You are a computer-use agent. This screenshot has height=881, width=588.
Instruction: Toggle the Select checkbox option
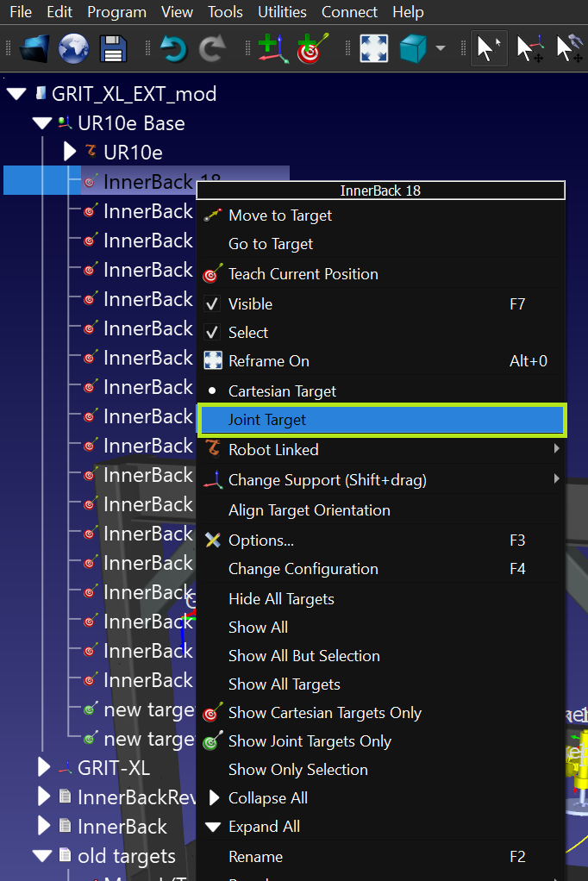(213, 333)
